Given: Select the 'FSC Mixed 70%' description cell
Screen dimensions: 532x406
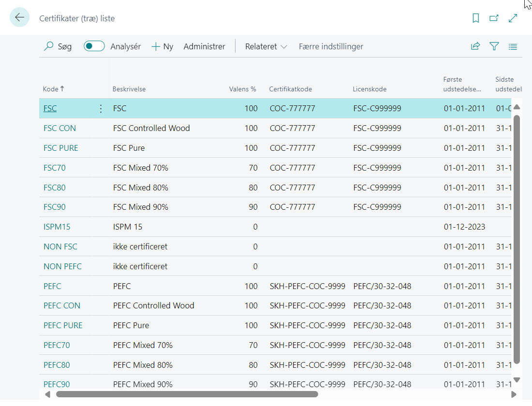Looking at the screenshot, I should tap(140, 168).
